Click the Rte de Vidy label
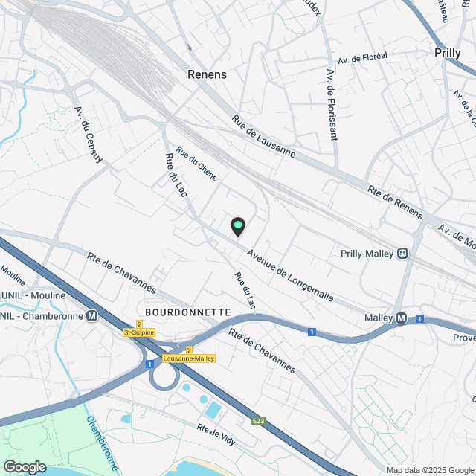The height and width of the screenshot is (476, 476). pos(216,434)
